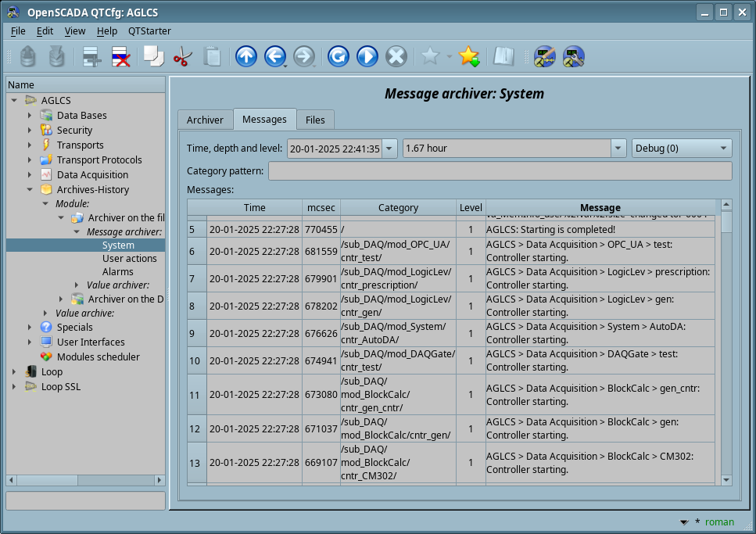The image size is (756, 534).
Task: Switch to the Archiver tab
Action: click(205, 120)
